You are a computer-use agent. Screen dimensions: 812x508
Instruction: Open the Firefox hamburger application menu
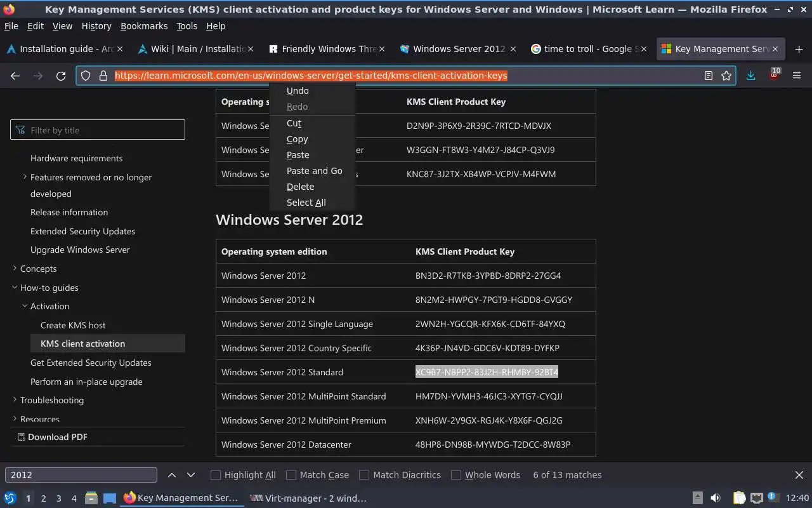pos(797,76)
